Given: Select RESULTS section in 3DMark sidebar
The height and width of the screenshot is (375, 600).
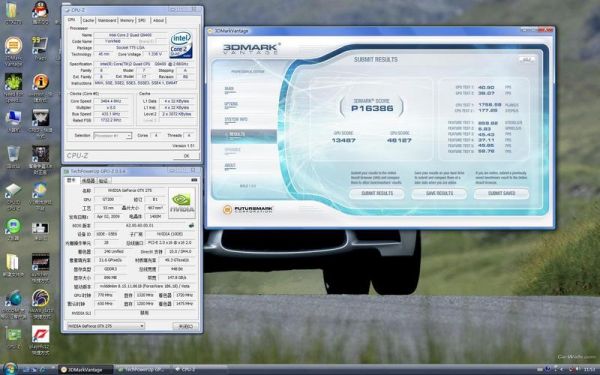Looking at the screenshot, I should pyautogui.click(x=244, y=135).
